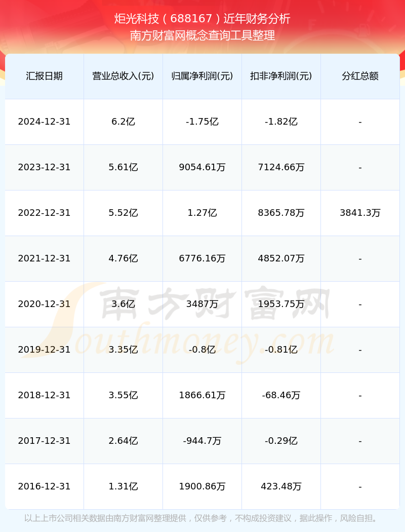Click the 2024-12-31 date cell
Viewport: 405px width, 532px height.
click(44, 122)
